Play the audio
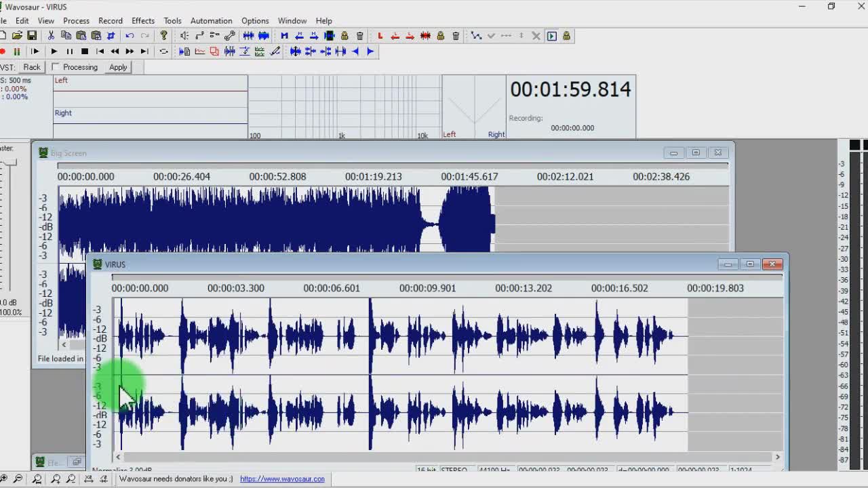This screenshot has width=868, height=488. (54, 52)
